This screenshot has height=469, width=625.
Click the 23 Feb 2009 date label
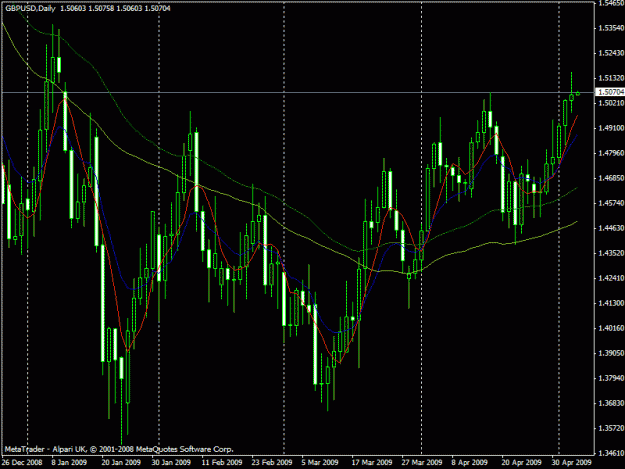tap(272, 462)
